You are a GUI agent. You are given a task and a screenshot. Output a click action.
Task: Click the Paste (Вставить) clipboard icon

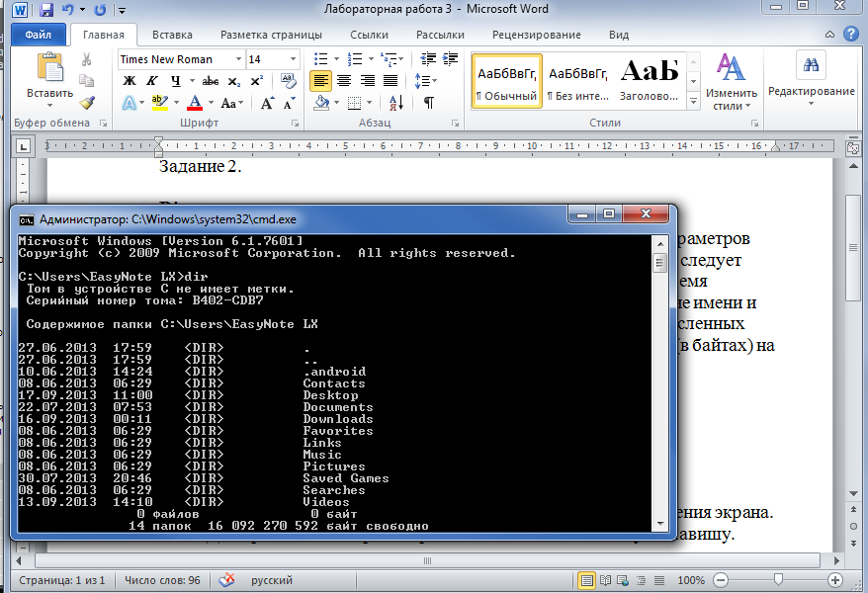pos(49,67)
